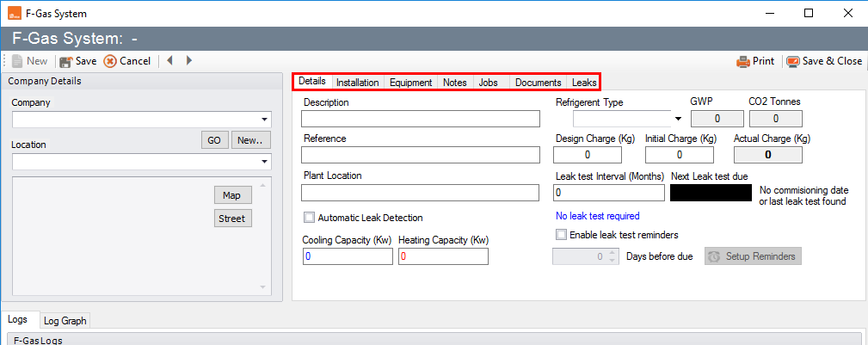Click the Save disk icon in toolbar
The height and width of the screenshot is (345, 868).
coord(65,61)
